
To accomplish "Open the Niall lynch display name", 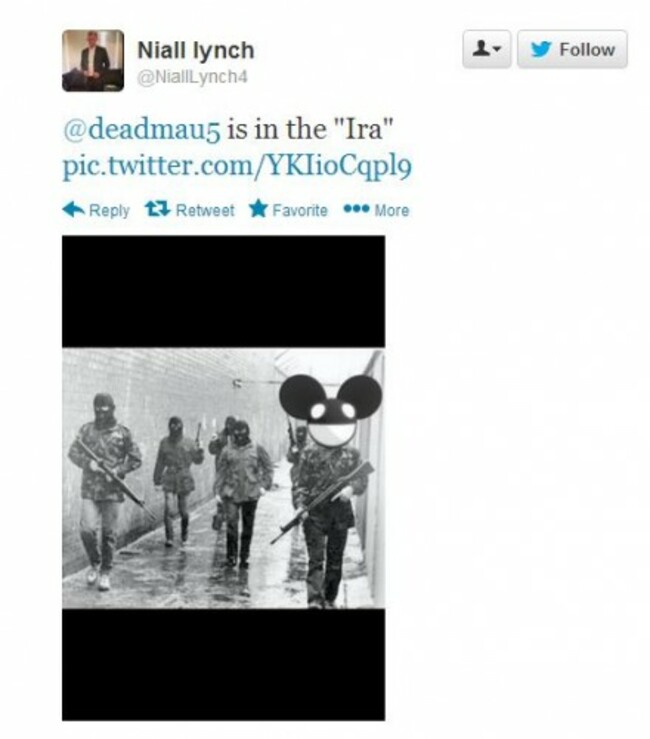I will point(196,50).
